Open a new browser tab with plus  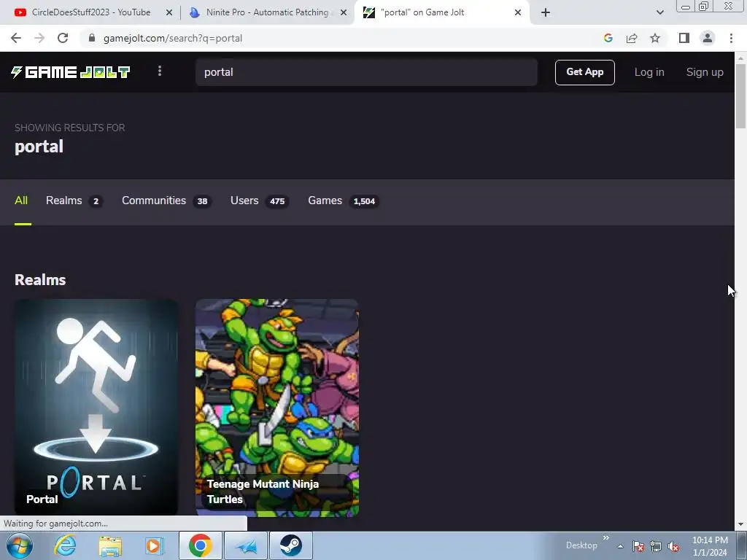[x=546, y=12]
